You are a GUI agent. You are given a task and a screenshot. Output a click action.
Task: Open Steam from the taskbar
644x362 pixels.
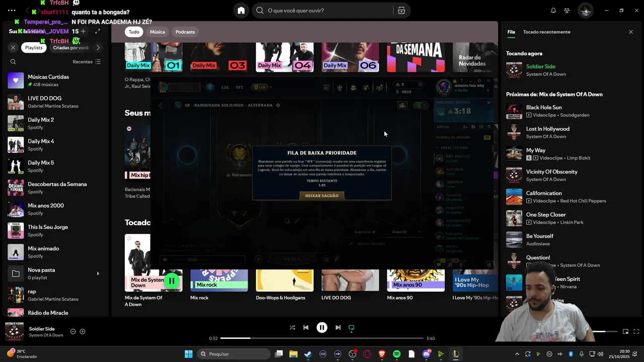308,354
